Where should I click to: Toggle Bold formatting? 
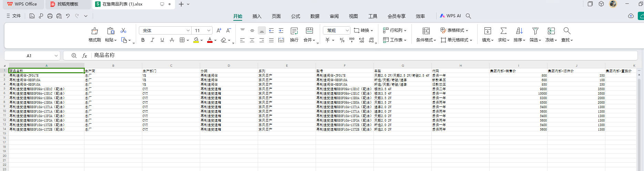[x=143, y=40]
